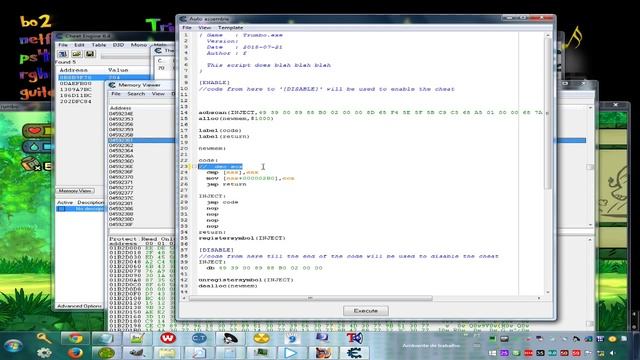Open File menu in Auto assemble window
640x360 pixels.
pyautogui.click(x=187, y=28)
